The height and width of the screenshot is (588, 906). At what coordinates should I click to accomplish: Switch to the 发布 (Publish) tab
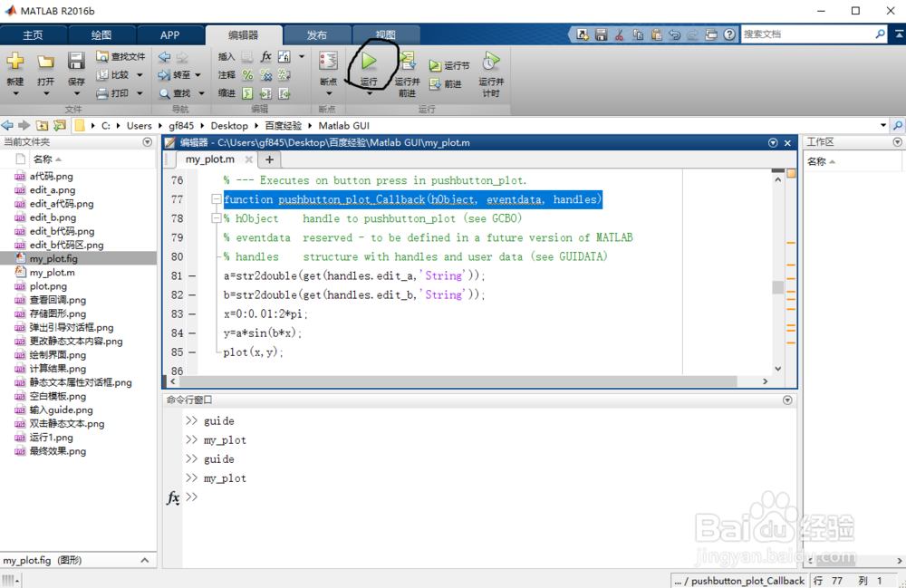[x=316, y=35]
